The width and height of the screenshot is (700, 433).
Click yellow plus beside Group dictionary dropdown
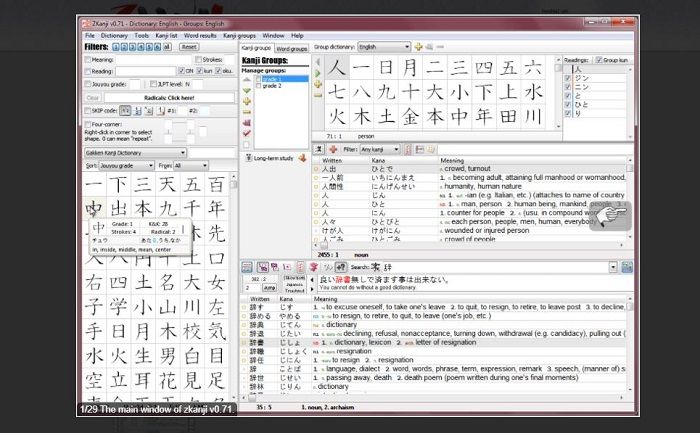(418, 47)
